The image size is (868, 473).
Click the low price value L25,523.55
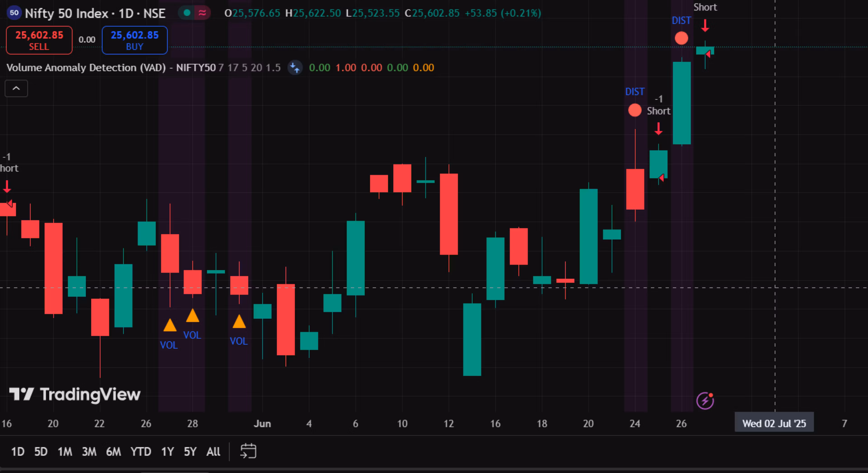(x=373, y=13)
